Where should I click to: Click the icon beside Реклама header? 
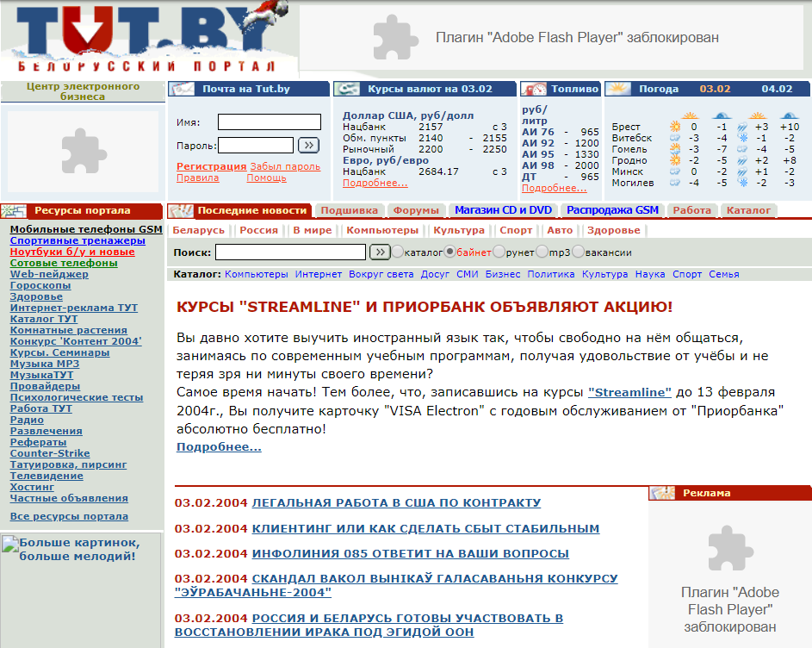[x=663, y=493]
